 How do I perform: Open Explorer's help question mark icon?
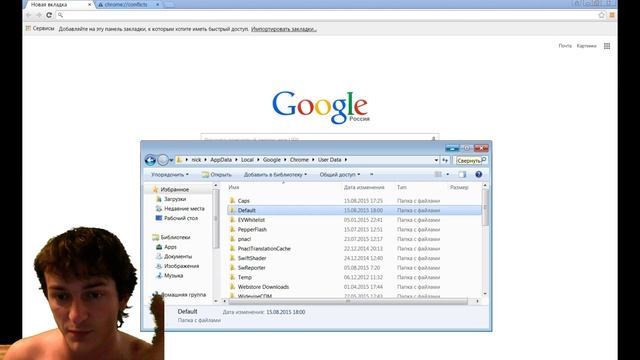[x=478, y=174]
